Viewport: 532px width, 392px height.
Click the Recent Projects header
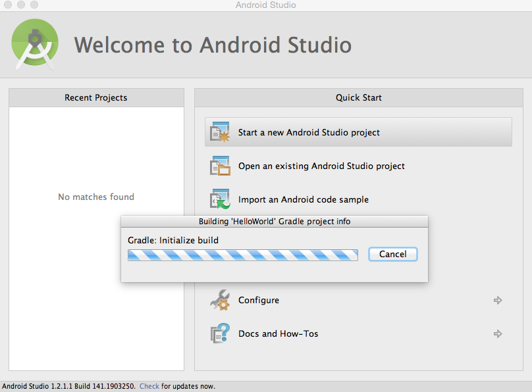pos(96,97)
